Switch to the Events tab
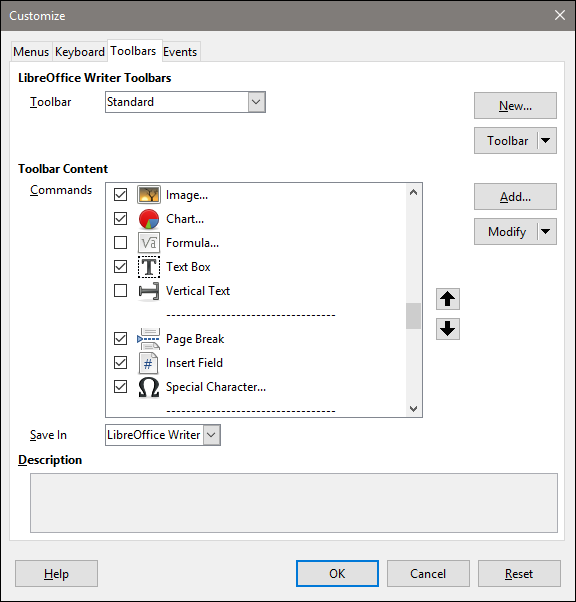Image resolution: width=576 pixels, height=602 pixels. [x=180, y=52]
